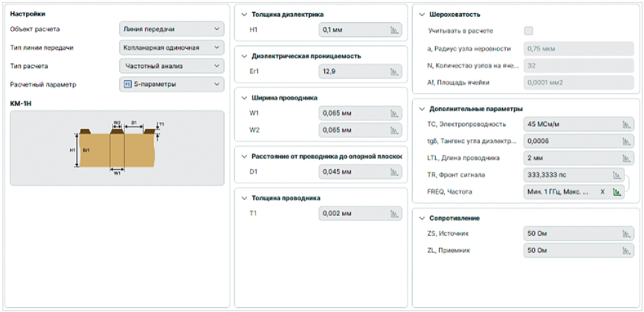644x312 pixels.
Task: Clear FREQ range with the X icon
Action: (603, 192)
